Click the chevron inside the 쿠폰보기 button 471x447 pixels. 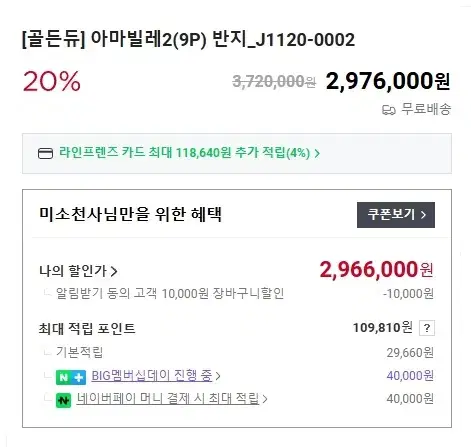423,215
